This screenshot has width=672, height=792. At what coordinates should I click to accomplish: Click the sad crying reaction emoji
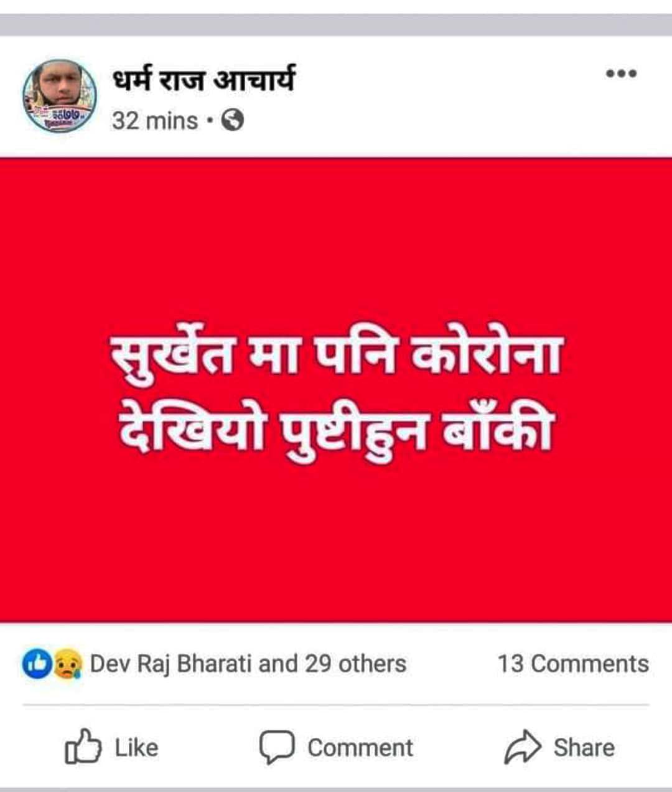(67, 664)
